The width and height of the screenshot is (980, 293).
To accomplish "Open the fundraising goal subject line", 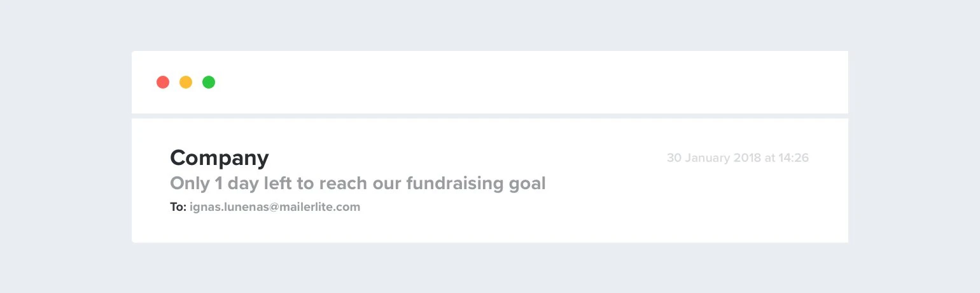I will (x=358, y=183).
